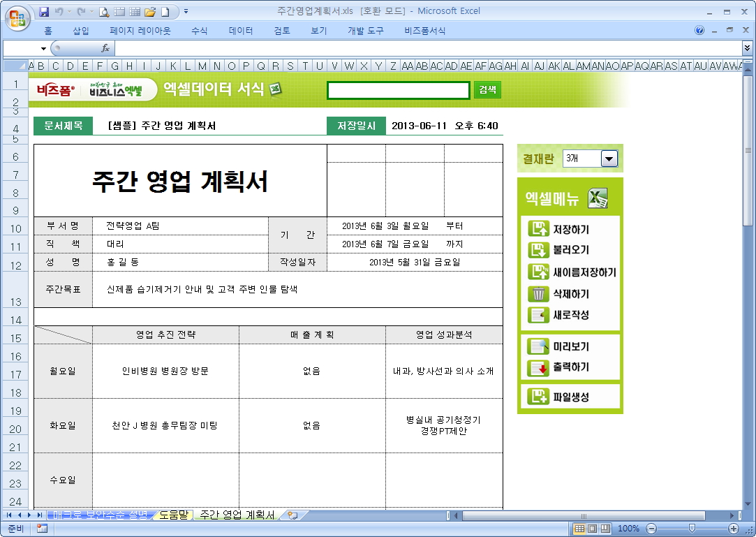Viewport: 756px width, 537px height.
Task: Open the 데이터 ribbon tab
Action: coord(241,31)
